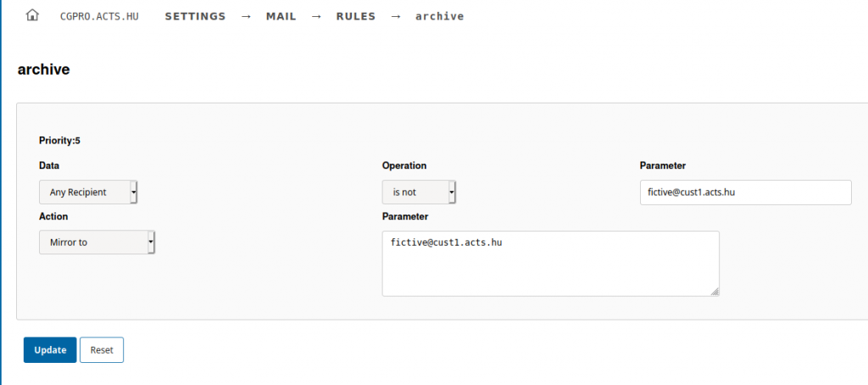Click inside the Mirror to parameter textarea

click(x=551, y=264)
